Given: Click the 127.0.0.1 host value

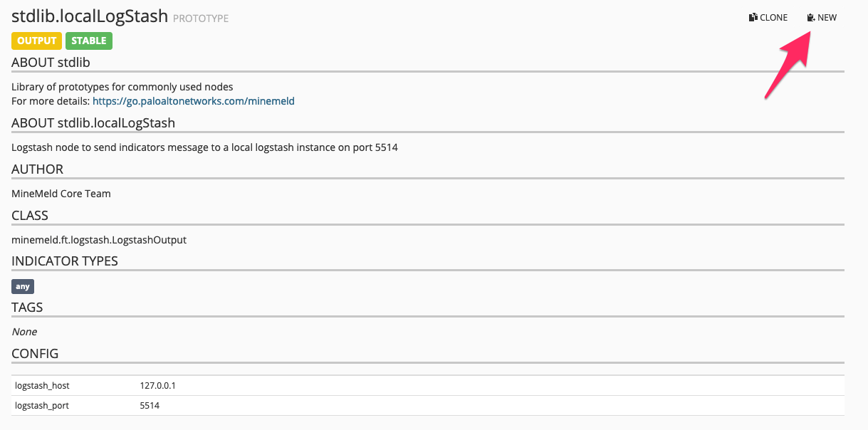Looking at the screenshot, I should [157, 385].
